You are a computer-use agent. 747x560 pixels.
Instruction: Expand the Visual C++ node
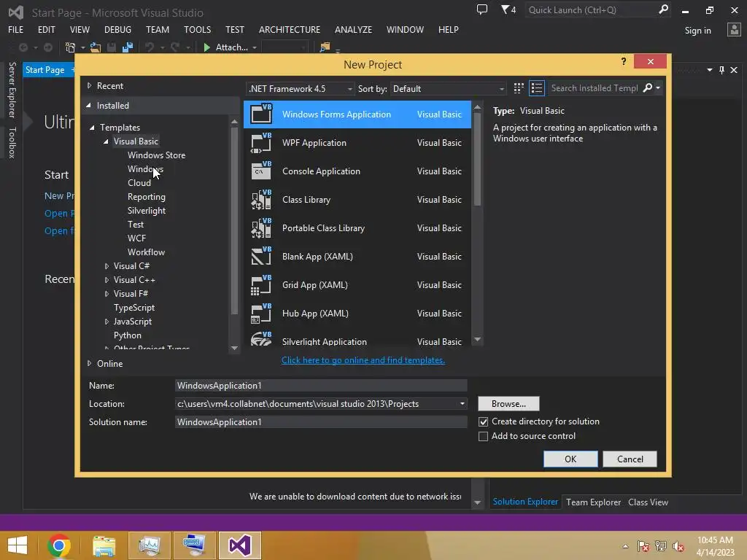(107, 280)
